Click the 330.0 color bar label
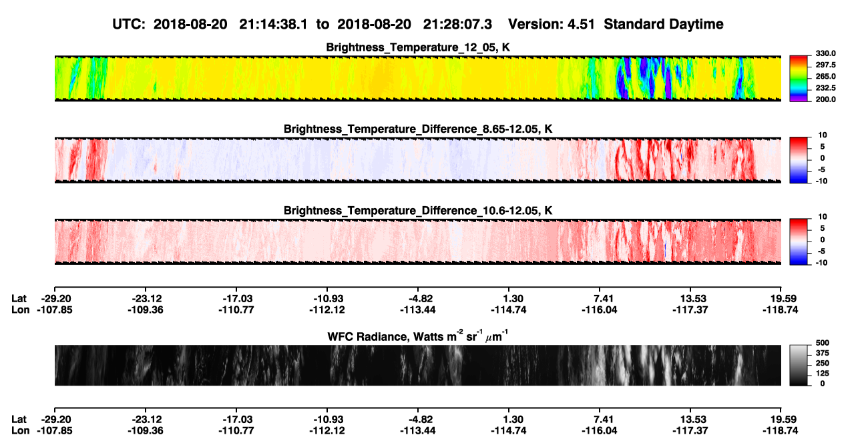868x445 pixels. pyautogui.click(x=824, y=53)
